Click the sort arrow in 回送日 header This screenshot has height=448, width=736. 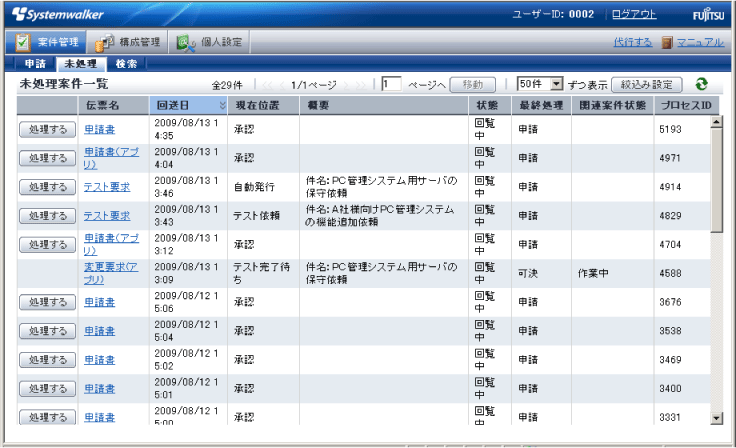coord(222,105)
